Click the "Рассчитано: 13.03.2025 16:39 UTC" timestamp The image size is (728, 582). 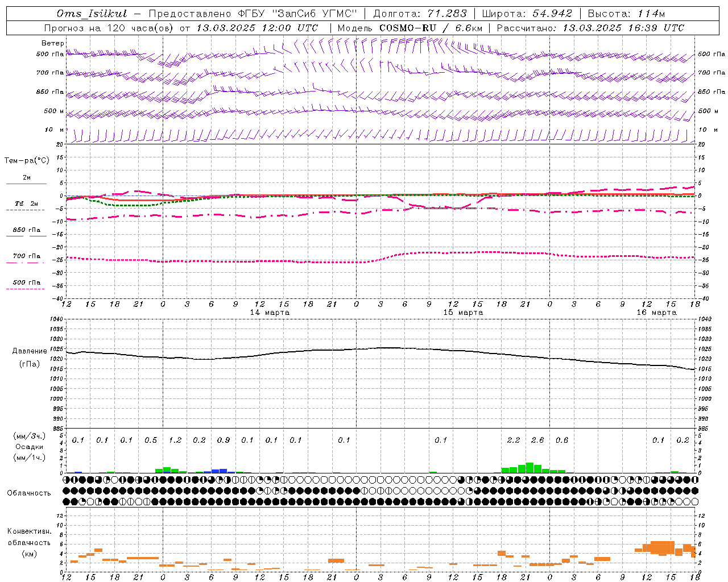590,28
